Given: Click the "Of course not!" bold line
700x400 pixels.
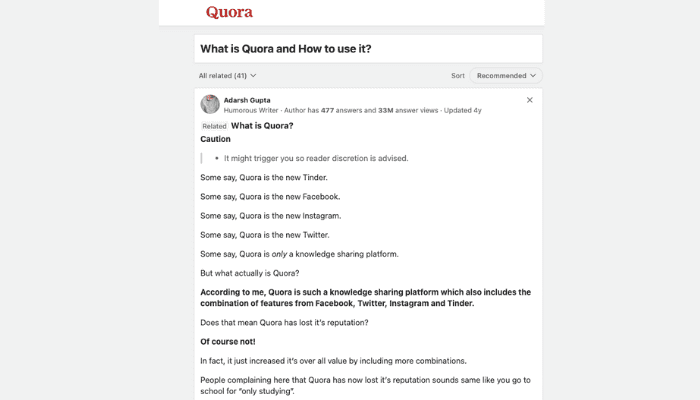Looking at the screenshot, I should pos(228,341).
